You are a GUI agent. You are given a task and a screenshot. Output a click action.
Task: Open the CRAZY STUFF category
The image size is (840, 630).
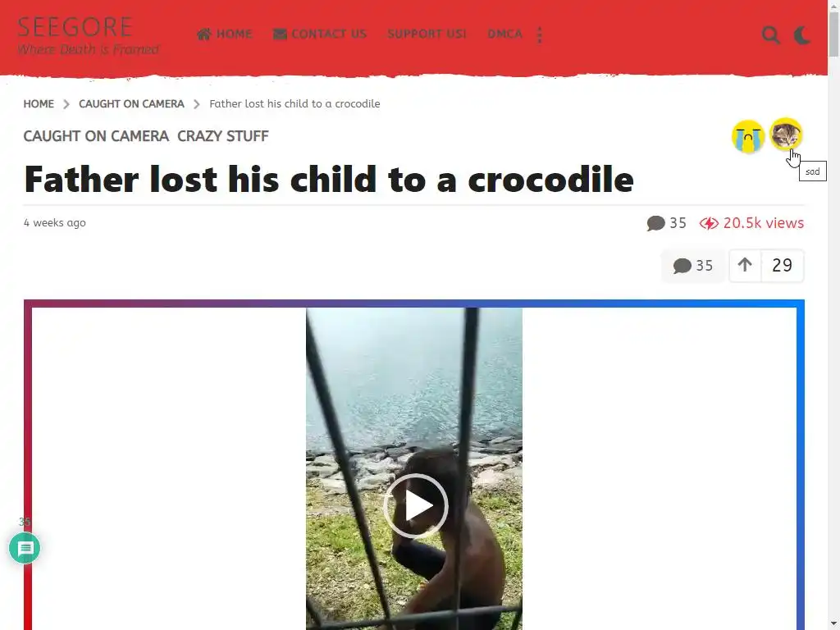[x=223, y=136]
